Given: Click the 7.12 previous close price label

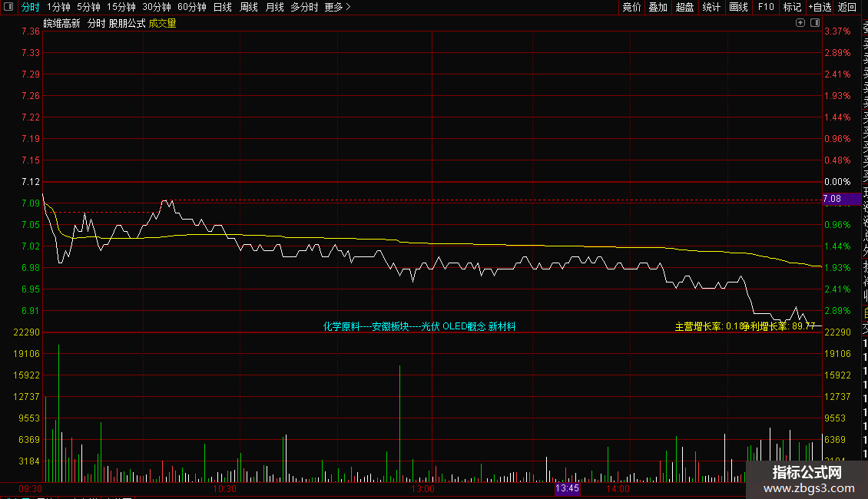Looking at the screenshot, I should (31, 181).
